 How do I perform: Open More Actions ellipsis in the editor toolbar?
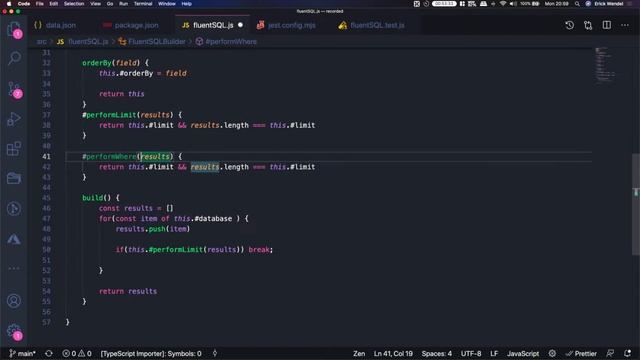pos(625,25)
